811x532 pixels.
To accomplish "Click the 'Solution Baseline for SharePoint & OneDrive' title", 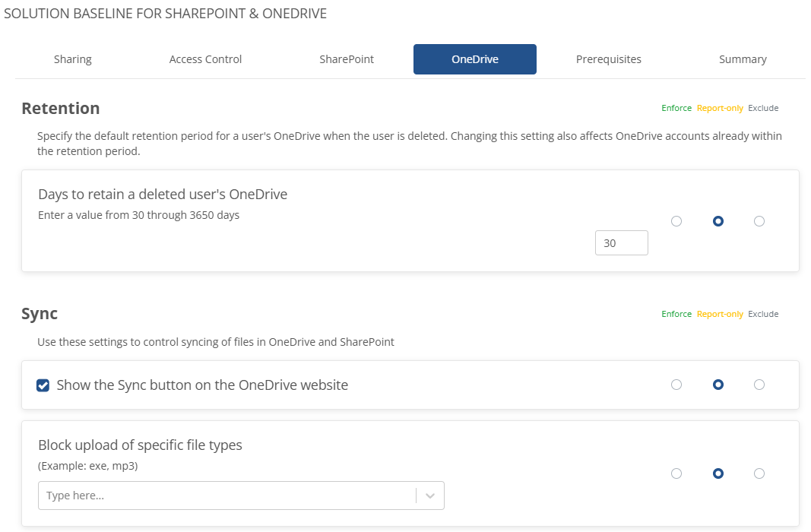I will [x=166, y=14].
